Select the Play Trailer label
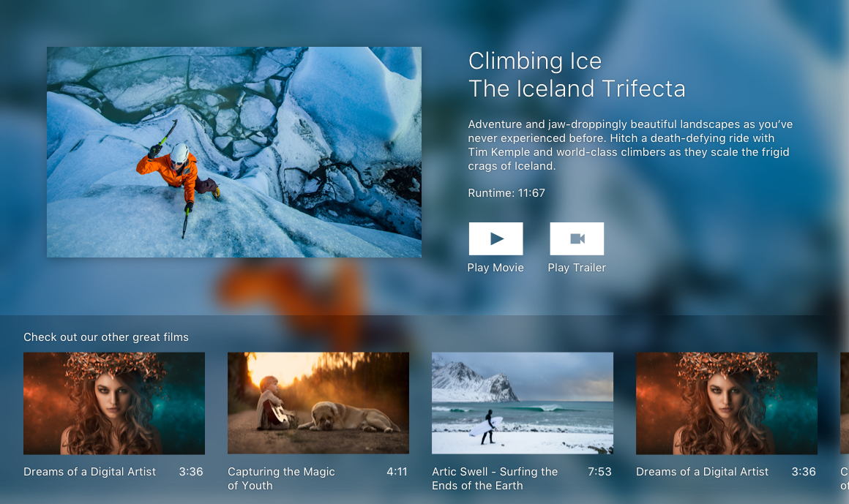849x504 pixels. click(577, 268)
